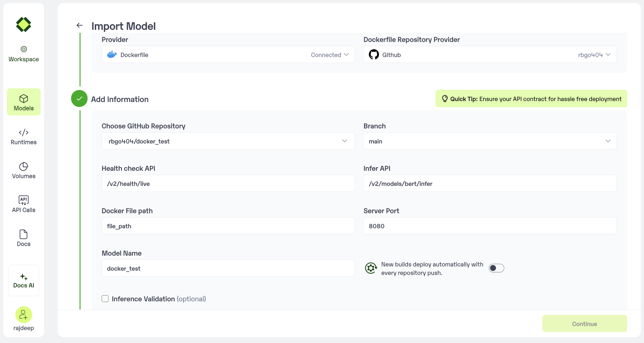Go to the Models sidebar section
The image size is (644, 343).
pos(24,102)
